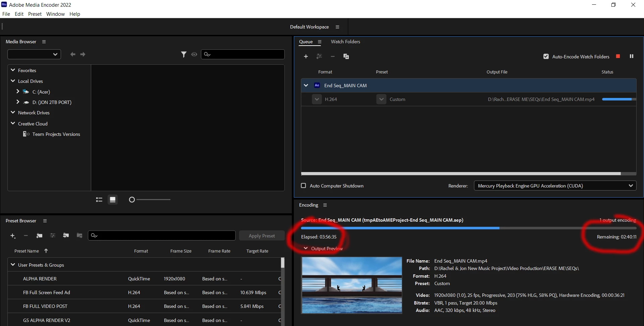Switch to the Watch Folders tab
This screenshot has height=326, width=644.
pyautogui.click(x=345, y=42)
